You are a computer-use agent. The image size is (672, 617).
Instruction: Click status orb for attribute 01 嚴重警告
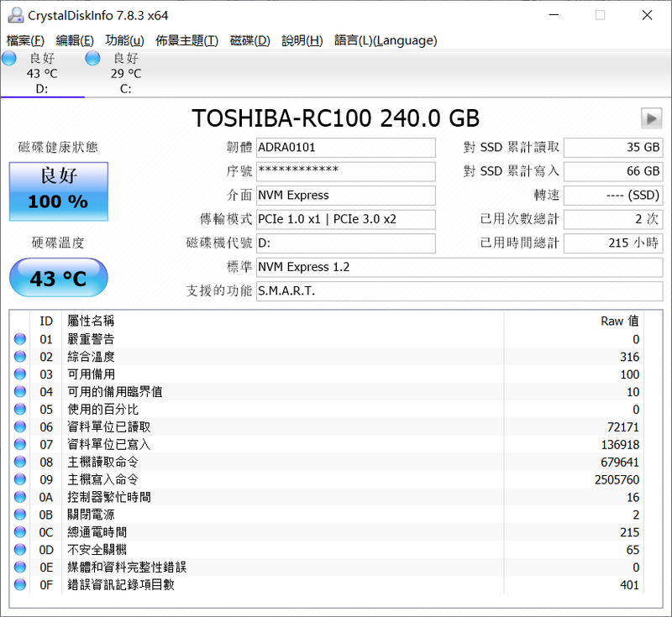pyautogui.click(x=20, y=339)
